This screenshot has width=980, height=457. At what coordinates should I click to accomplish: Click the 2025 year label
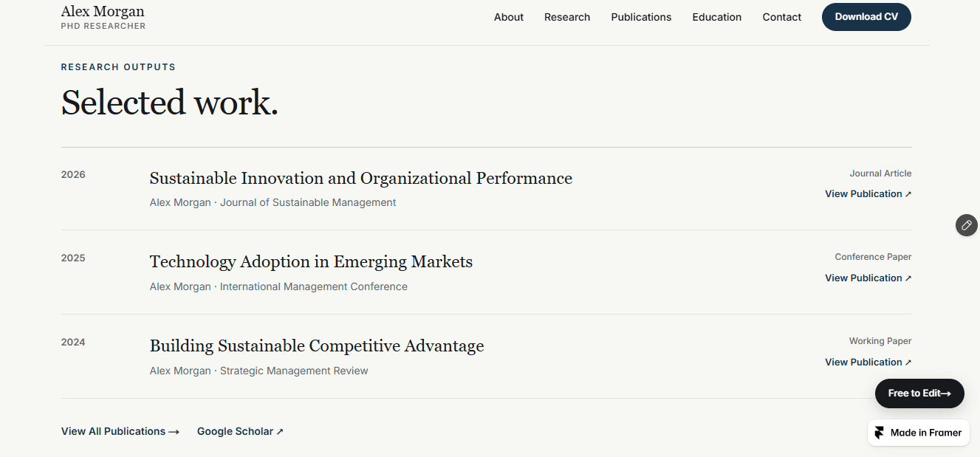pyautogui.click(x=73, y=258)
